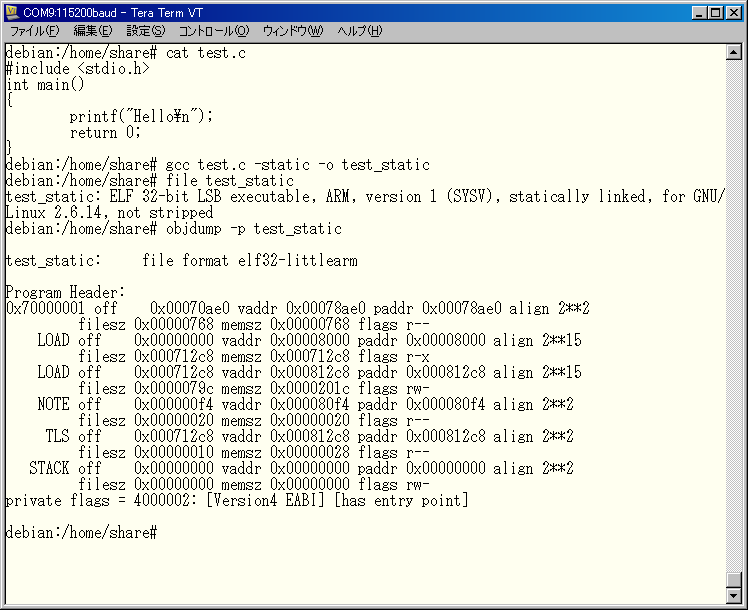Viewport: 748px width, 610px height.
Task: Click the 'return 0;' line
Action: tap(105, 133)
